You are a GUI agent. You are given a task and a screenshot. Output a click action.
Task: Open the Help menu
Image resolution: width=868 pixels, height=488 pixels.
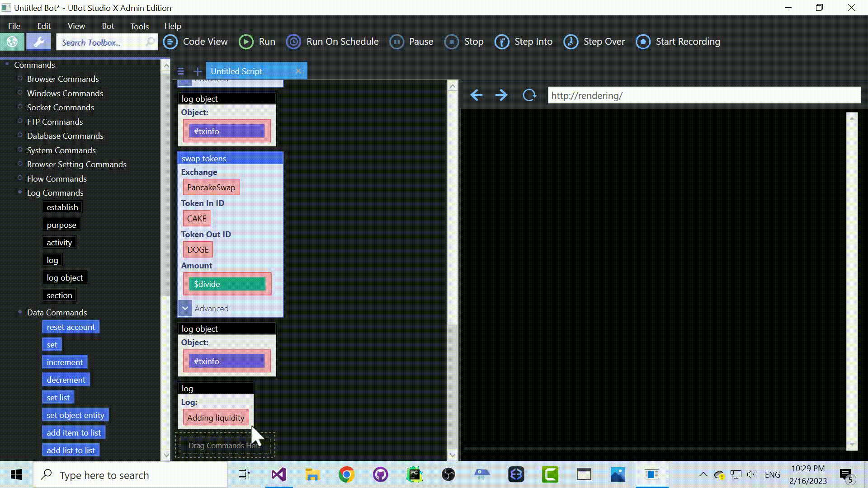coord(173,26)
